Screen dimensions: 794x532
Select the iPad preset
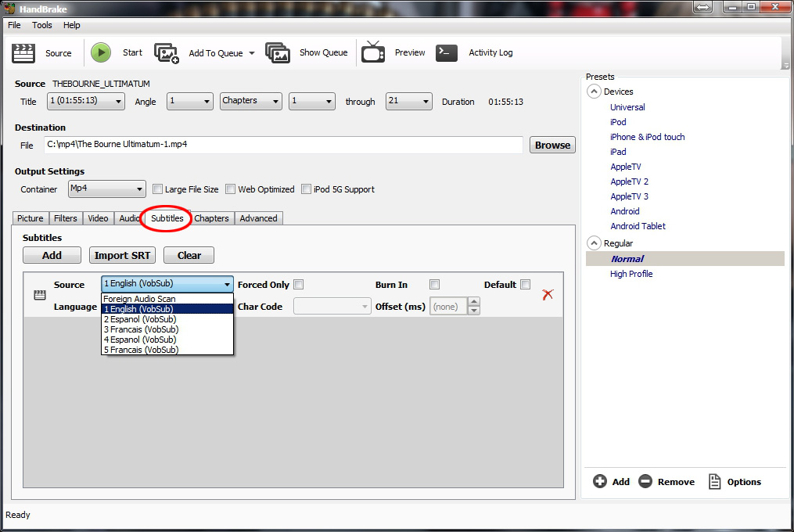618,152
